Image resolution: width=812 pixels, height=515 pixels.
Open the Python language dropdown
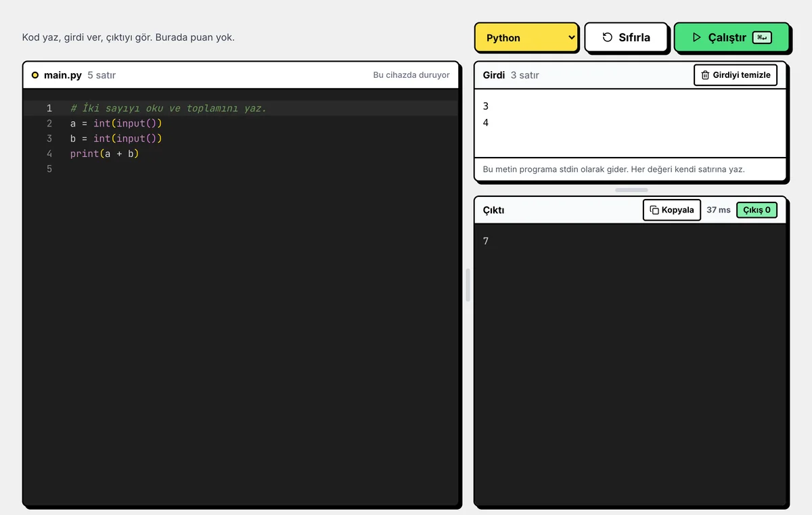[x=526, y=37]
